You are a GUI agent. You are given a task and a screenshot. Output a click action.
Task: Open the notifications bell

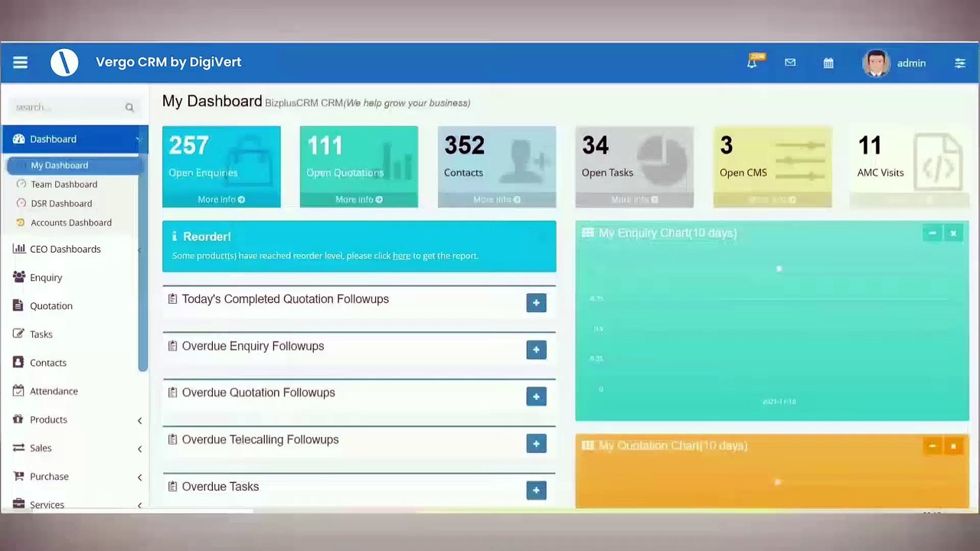[x=752, y=63]
